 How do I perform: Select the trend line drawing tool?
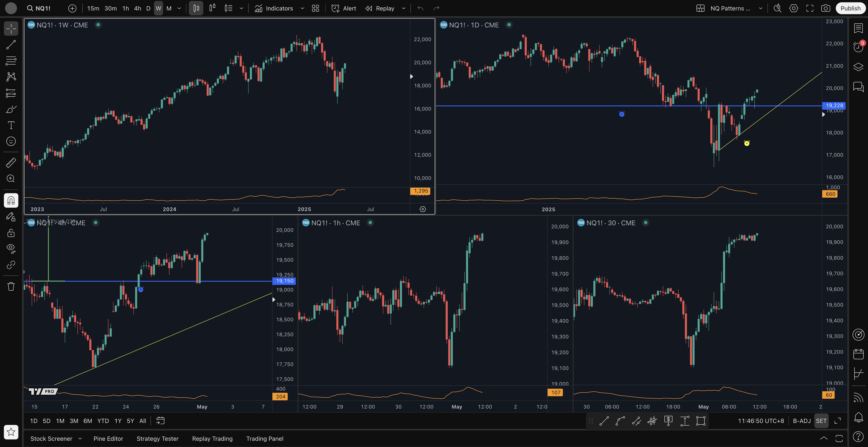[x=11, y=45]
